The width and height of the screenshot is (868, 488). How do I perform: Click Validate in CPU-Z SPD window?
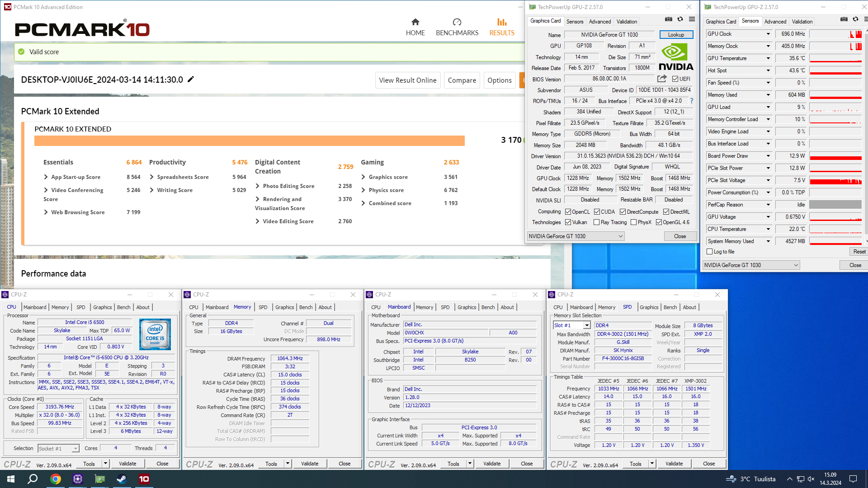coord(674,464)
